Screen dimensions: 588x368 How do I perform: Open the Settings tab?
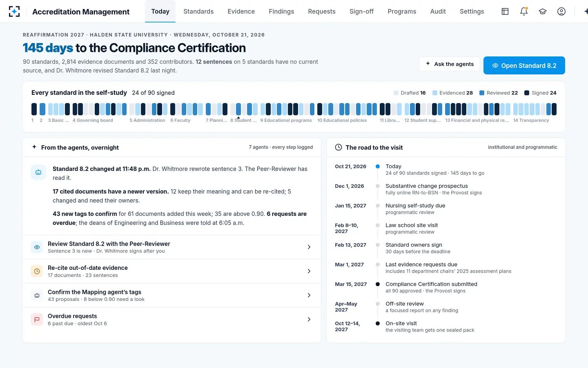[472, 11]
